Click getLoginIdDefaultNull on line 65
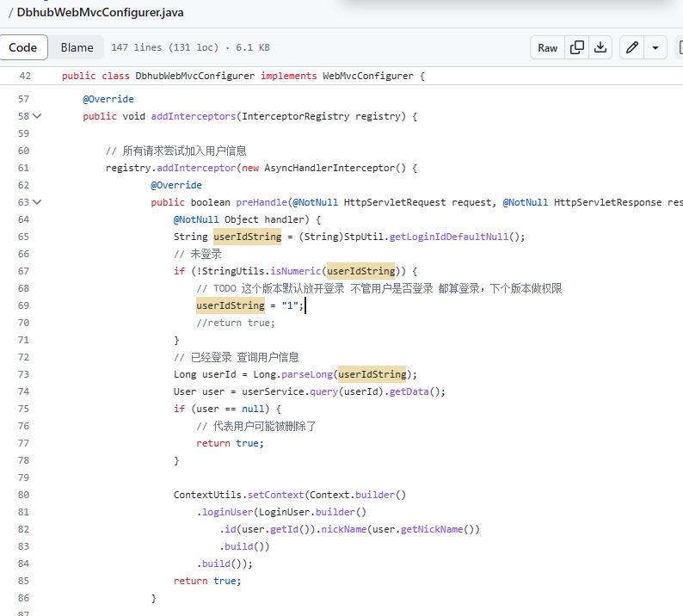 point(449,237)
